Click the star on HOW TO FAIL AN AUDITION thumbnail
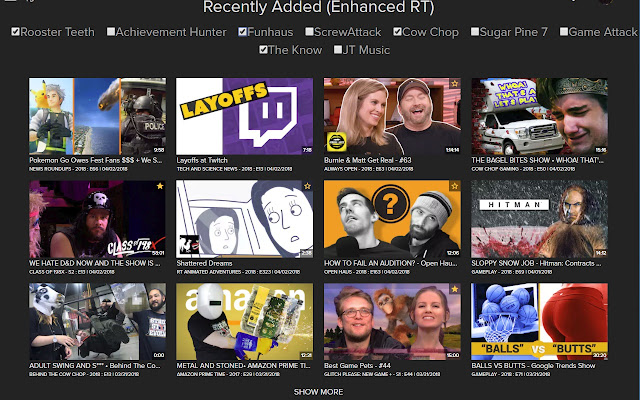The image size is (640, 400). click(454, 186)
